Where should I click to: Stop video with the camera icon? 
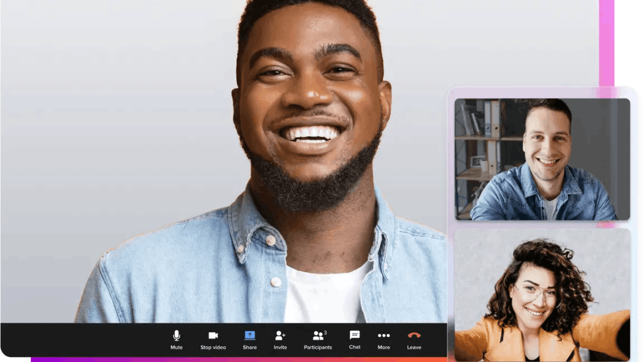click(x=213, y=340)
